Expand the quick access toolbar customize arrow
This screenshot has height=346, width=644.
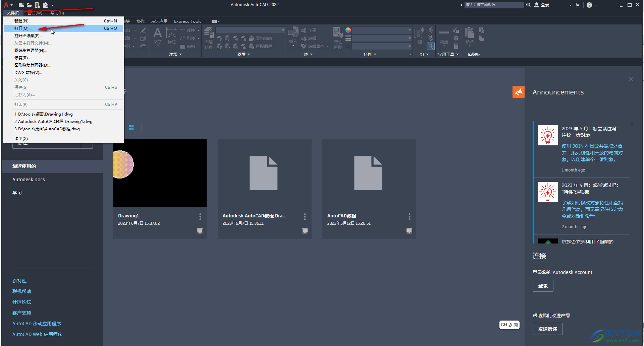click(52, 5)
